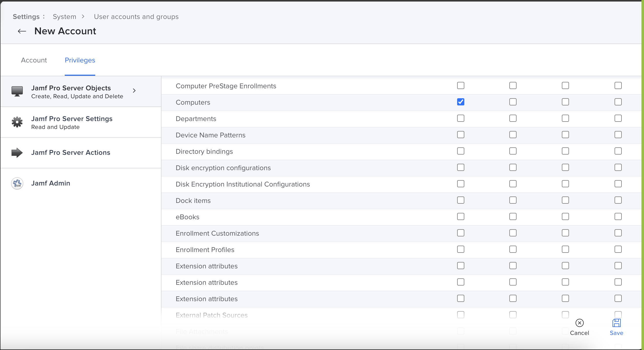Tick last checkbox in Device Name Patterns row
Screen dimensions: 644x350
[x=618, y=135]
